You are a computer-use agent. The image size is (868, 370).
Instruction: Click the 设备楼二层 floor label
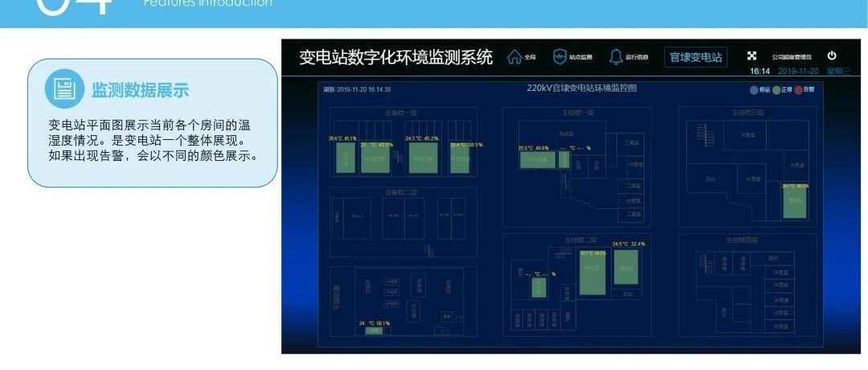point(401,193)
